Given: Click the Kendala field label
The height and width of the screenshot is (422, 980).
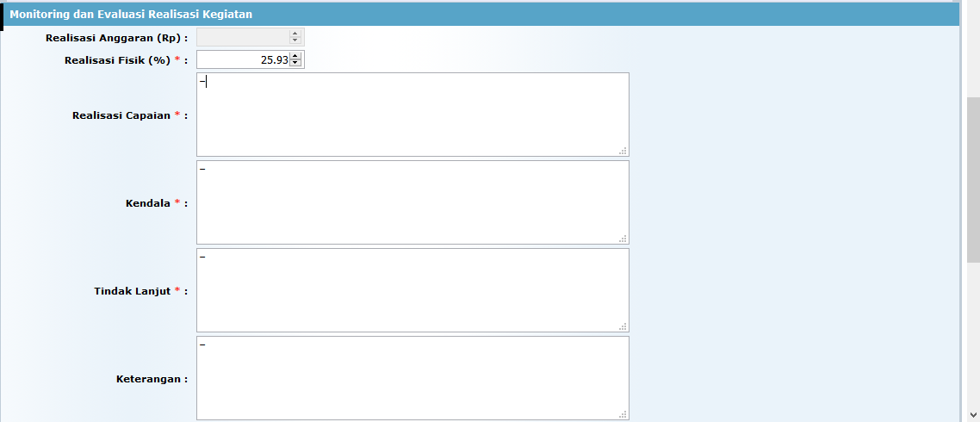Looking at the screenshot, I should (x=148, y=203).
